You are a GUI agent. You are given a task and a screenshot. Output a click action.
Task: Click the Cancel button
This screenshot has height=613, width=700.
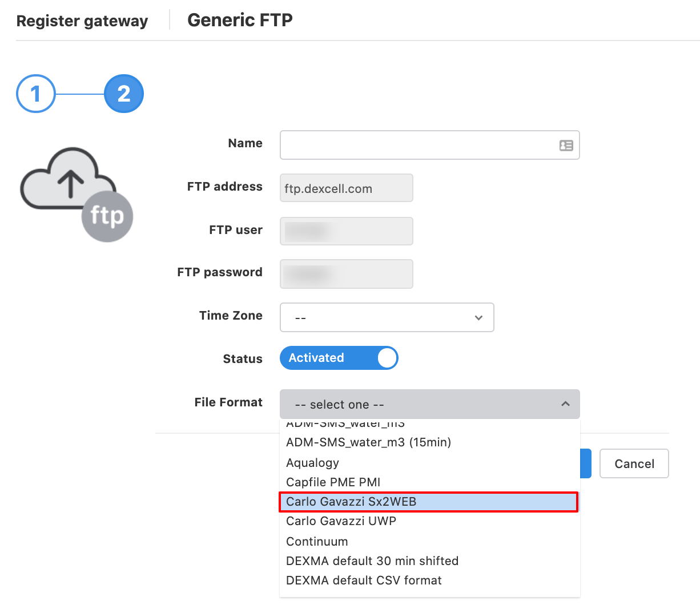coord(634,463)
